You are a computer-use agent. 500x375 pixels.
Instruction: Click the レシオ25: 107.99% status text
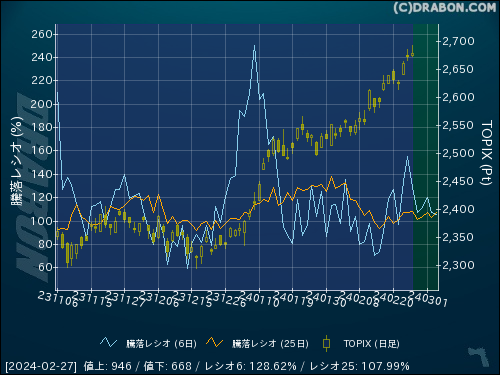(x=359, y=366)
